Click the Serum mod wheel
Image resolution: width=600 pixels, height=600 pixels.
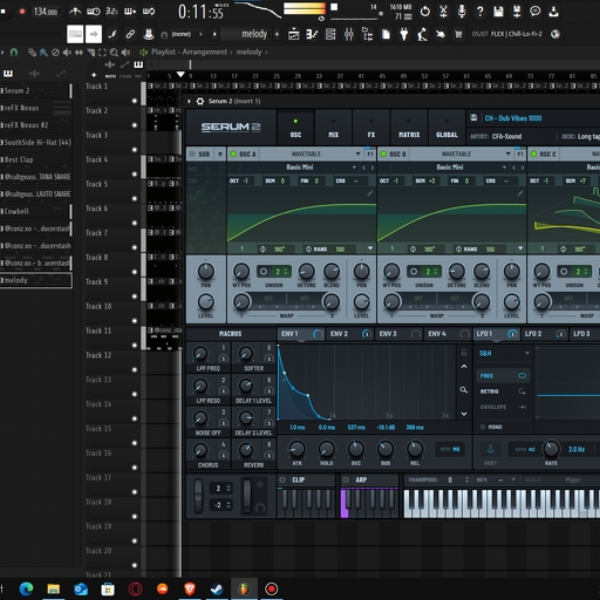click(247, 496)
